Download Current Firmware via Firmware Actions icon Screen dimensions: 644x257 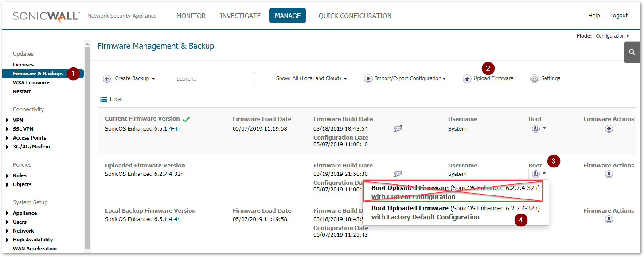[x=609, y=129]
